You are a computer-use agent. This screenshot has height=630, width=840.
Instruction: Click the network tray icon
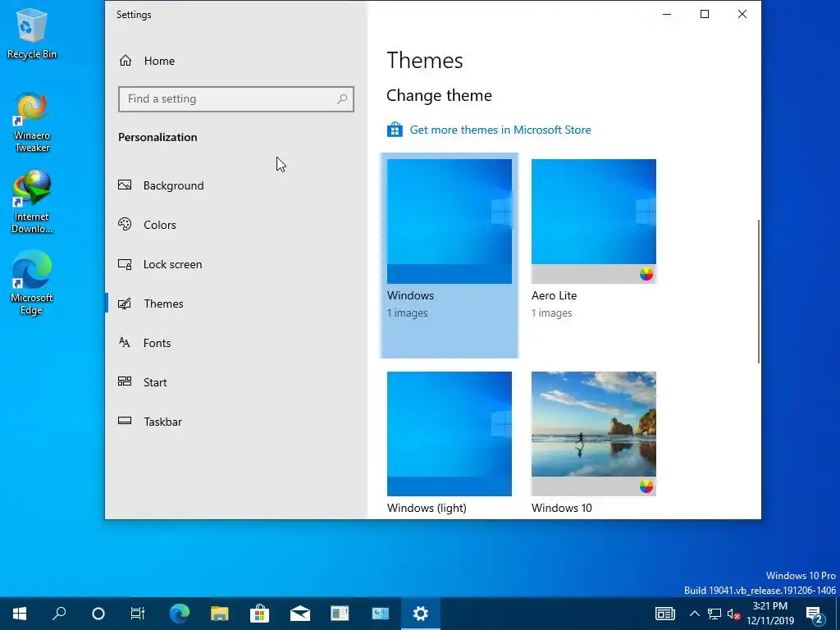(714, 614)
